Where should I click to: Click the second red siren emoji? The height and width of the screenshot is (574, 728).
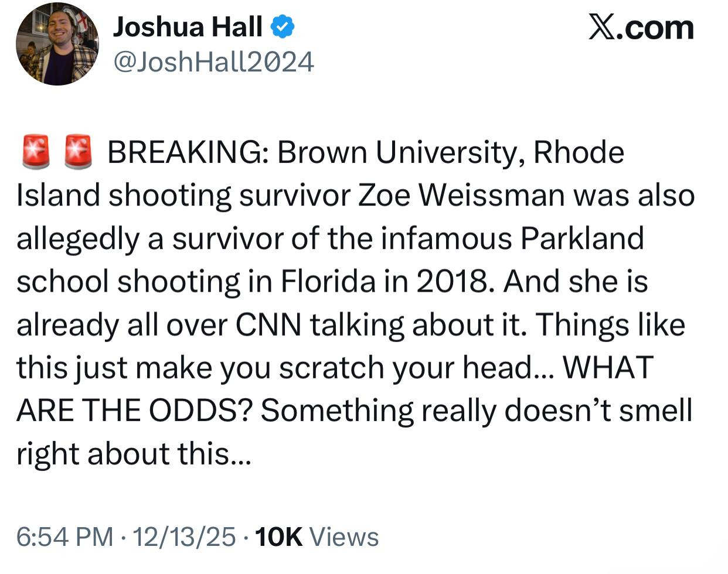[77, 152]
